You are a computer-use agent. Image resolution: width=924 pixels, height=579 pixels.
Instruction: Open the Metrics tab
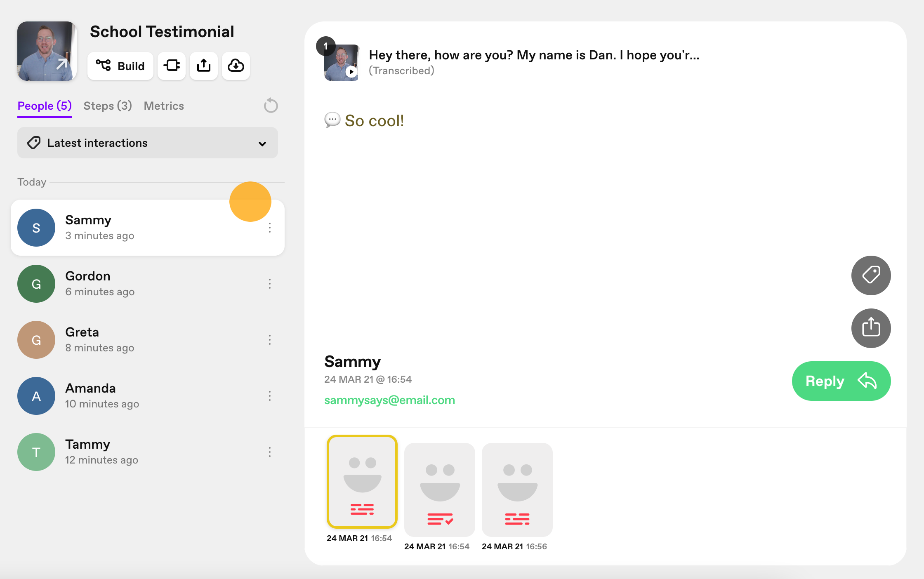point(164,106)
